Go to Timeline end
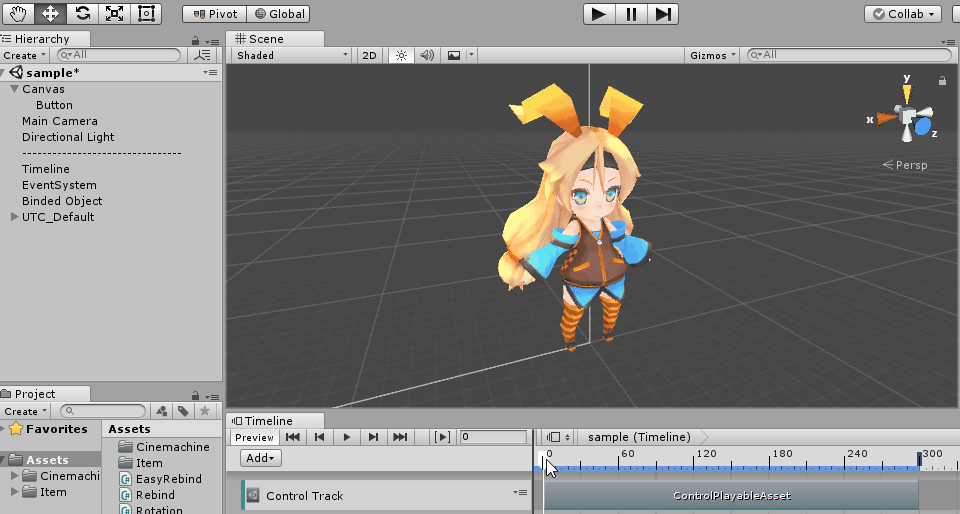This screenshot has width=960, height=514. [x=400, y=437]
